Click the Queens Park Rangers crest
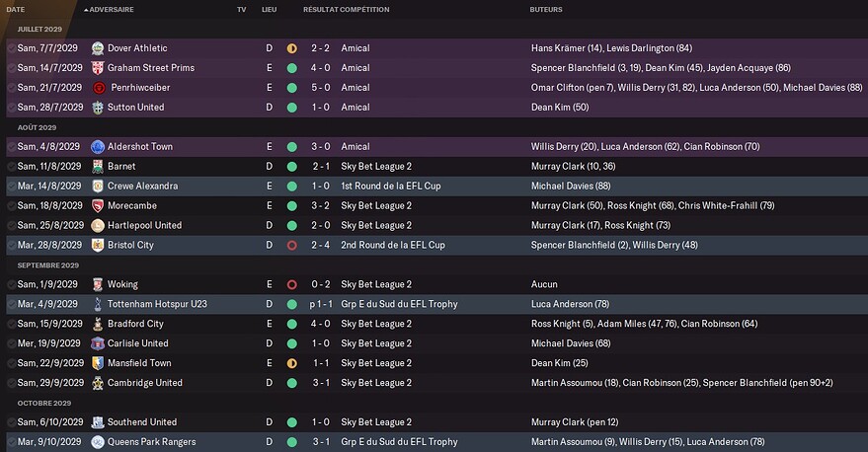868x452 pixels. pyautogui.click(x=98, y=442)
